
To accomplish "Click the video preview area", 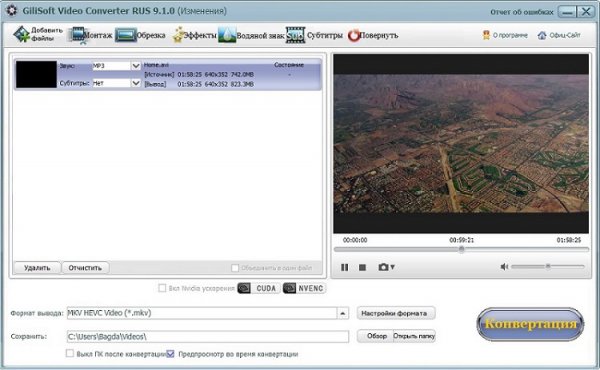I will pos(461,143).
